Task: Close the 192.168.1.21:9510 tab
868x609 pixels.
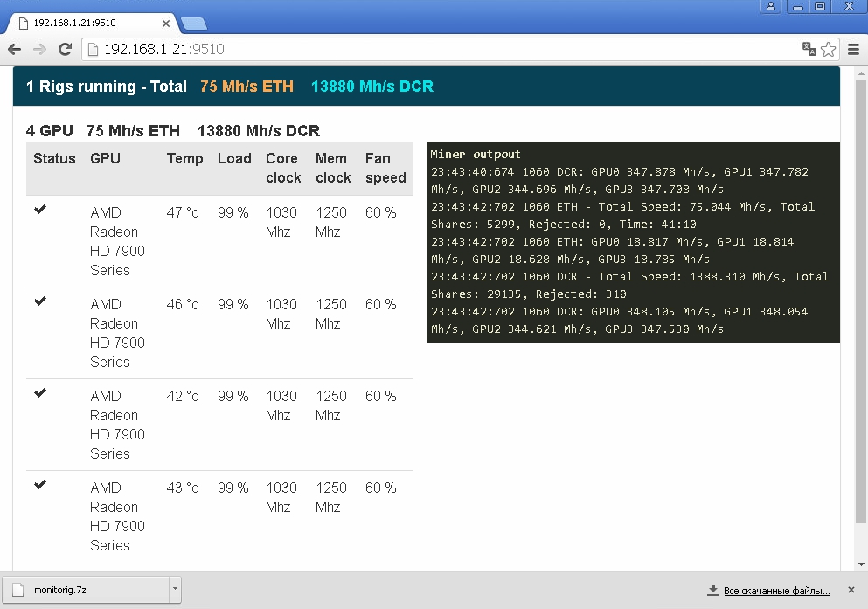Action: pos(165,24)
